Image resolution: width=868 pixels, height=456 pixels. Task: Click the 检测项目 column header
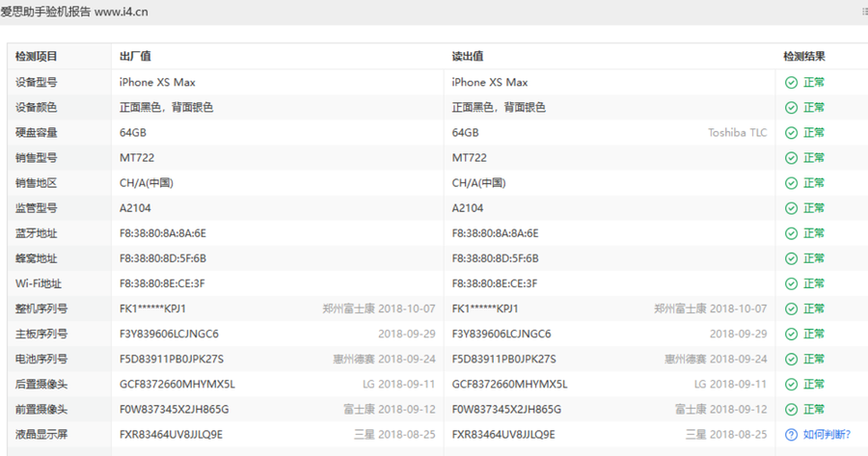(x=36, y=57)
